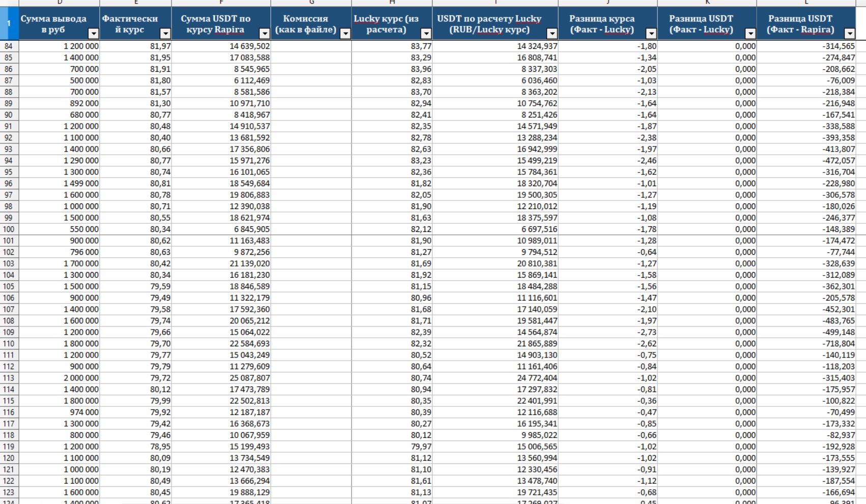Select frozen header row 1 number
Viewport: 866px width, 504px height.
[9, 23]
